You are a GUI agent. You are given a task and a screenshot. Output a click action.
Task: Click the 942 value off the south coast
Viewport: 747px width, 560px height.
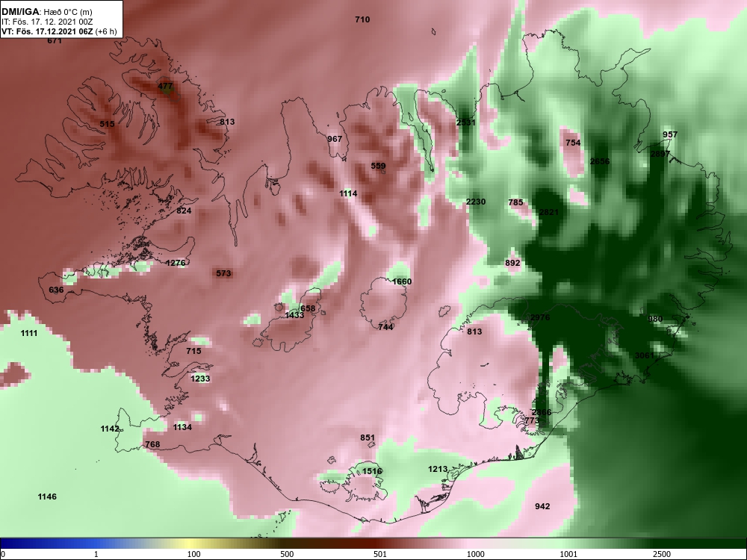(542, 506)
